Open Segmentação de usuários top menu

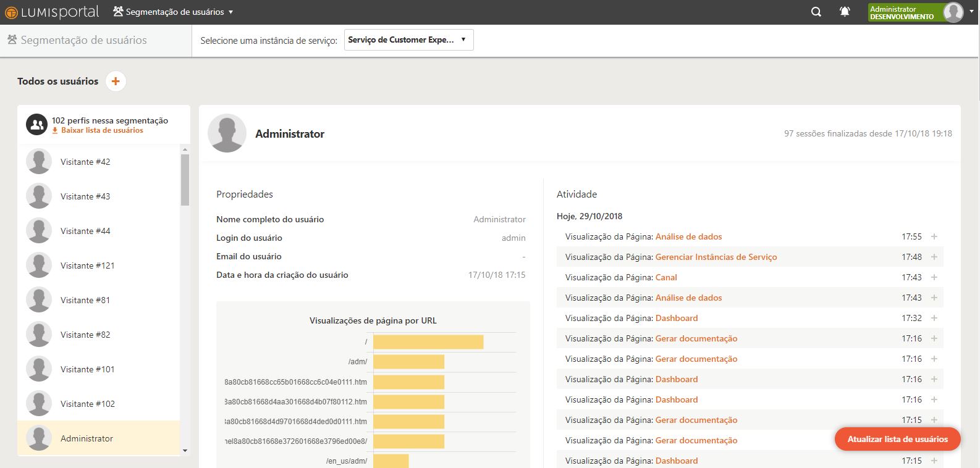point(174,12)
